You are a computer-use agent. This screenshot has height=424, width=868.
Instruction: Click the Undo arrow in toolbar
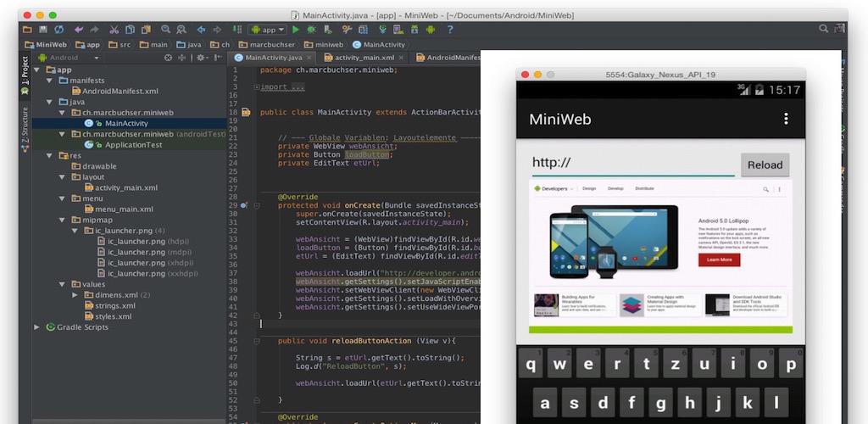[79, 29]
